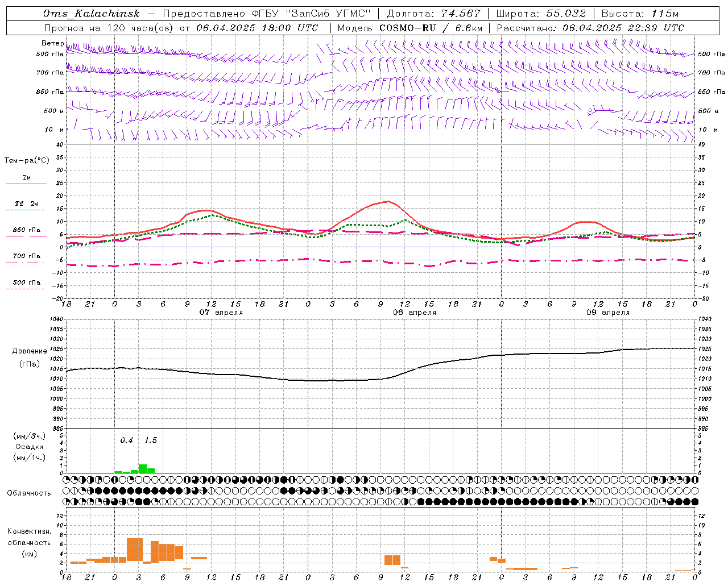The height and width of the screenshot is (582, 728).
Task: Click the Давление pressure label
Action: click(30, 351)
